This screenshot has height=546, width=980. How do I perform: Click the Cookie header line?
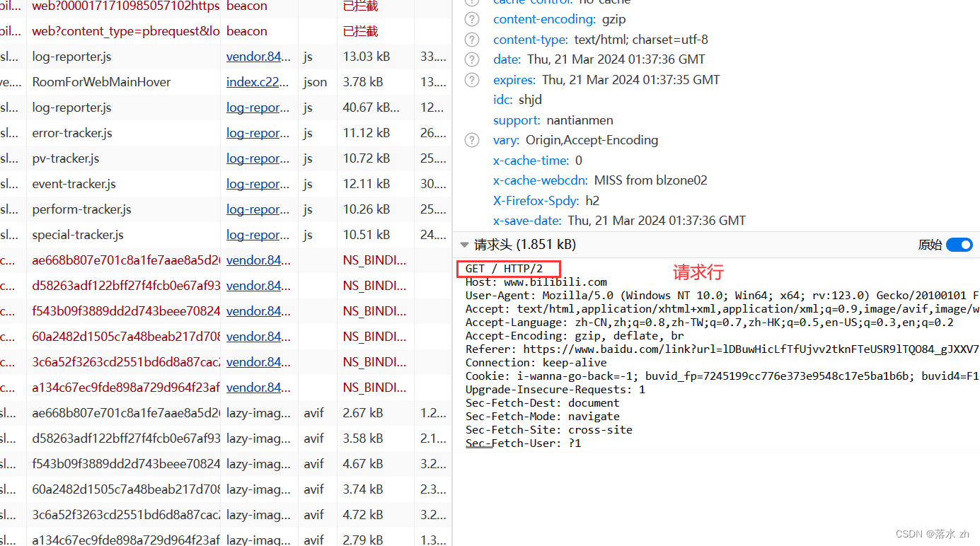[722, 376]
